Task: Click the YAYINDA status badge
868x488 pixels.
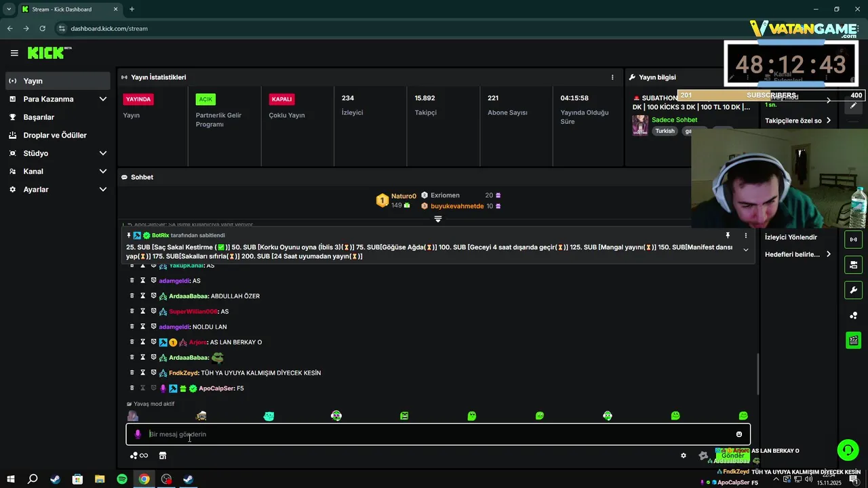Action: pos(138,99)
